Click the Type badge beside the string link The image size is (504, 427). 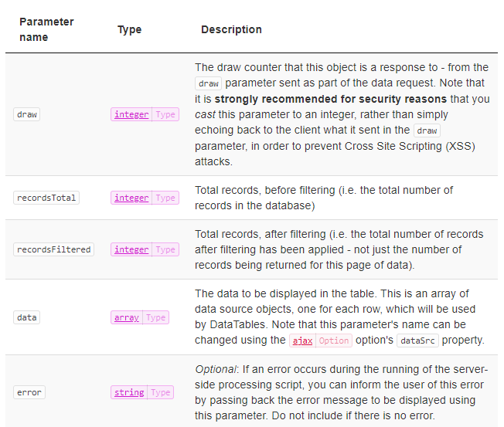tap(160, 393)
